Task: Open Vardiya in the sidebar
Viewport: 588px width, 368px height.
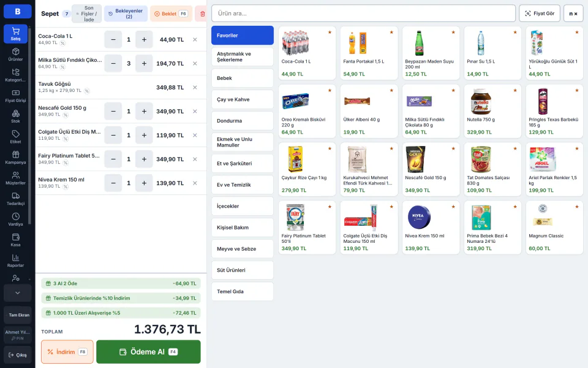Action: click(x=15, y=220)
